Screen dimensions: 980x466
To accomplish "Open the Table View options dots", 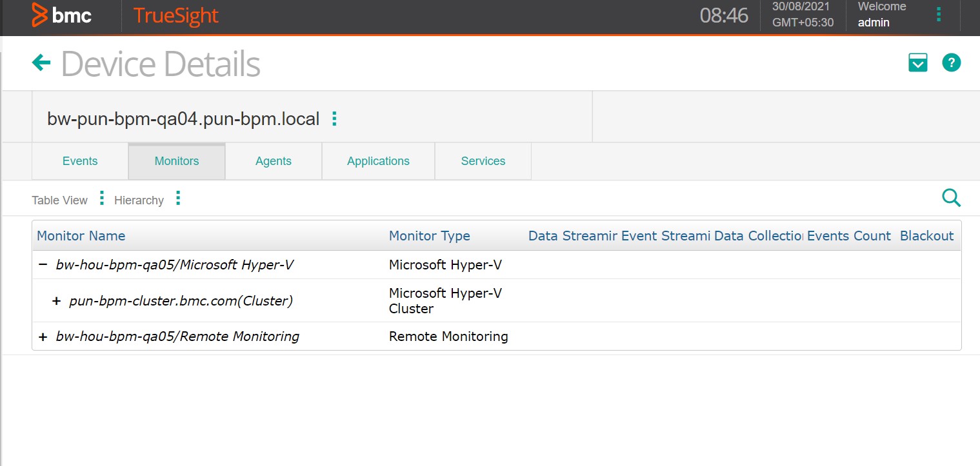I will [x=102, y=199].
